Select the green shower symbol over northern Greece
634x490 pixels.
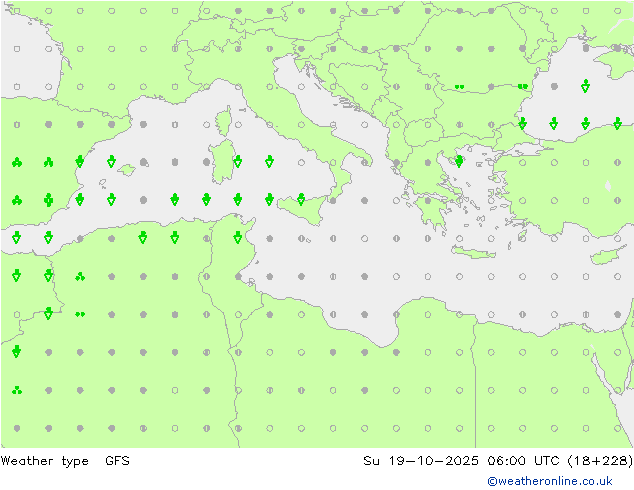tap(459, 161)
